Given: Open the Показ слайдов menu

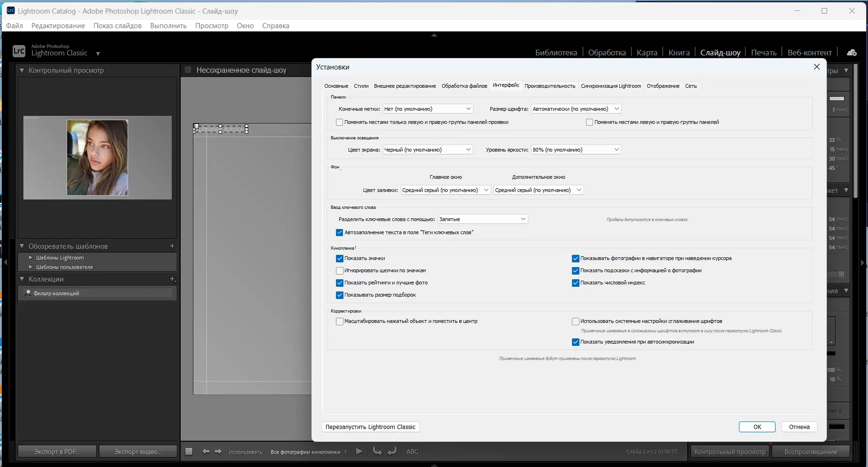Looking at the screenshot, I should [x=117, y=26].
